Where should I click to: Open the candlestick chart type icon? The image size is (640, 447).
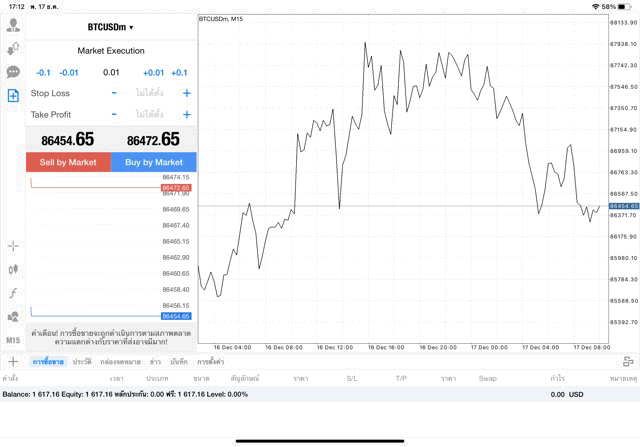[x=13, y=269]
